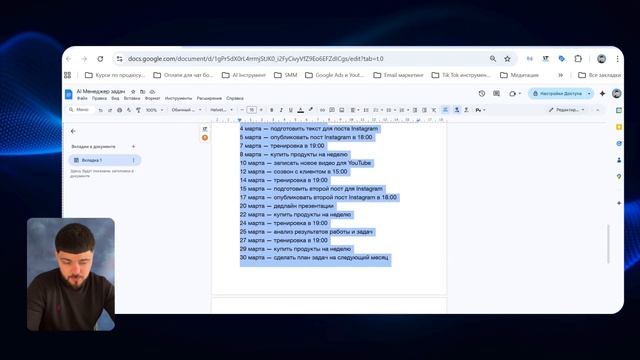Decrease the font size with minus button
640x360 pixels.
[242, 110]
